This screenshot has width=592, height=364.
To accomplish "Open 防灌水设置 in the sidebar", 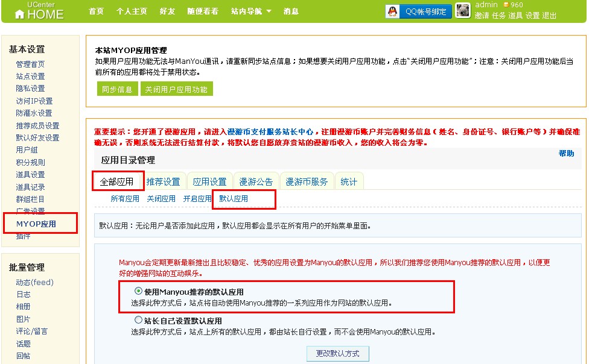I will pyautogui.click(x=34, y=113).
